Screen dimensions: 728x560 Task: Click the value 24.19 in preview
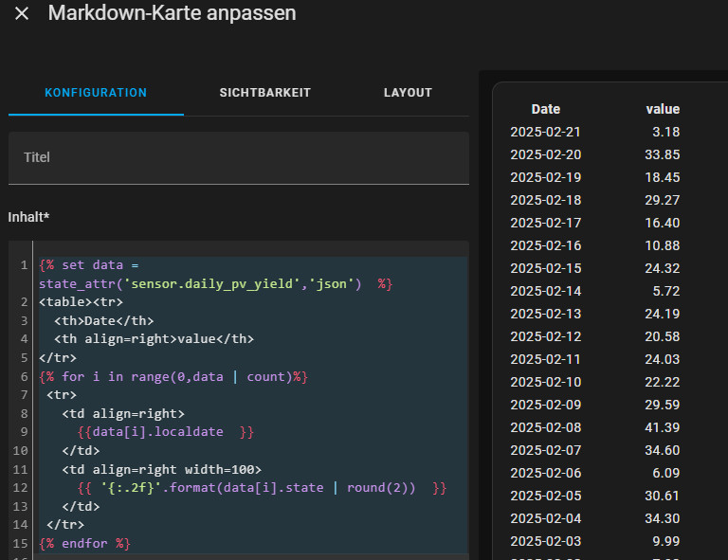point(663,314)
